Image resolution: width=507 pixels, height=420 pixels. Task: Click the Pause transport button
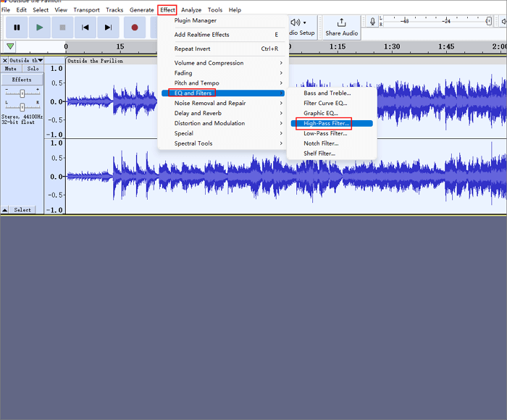click(x=17, y=28)
